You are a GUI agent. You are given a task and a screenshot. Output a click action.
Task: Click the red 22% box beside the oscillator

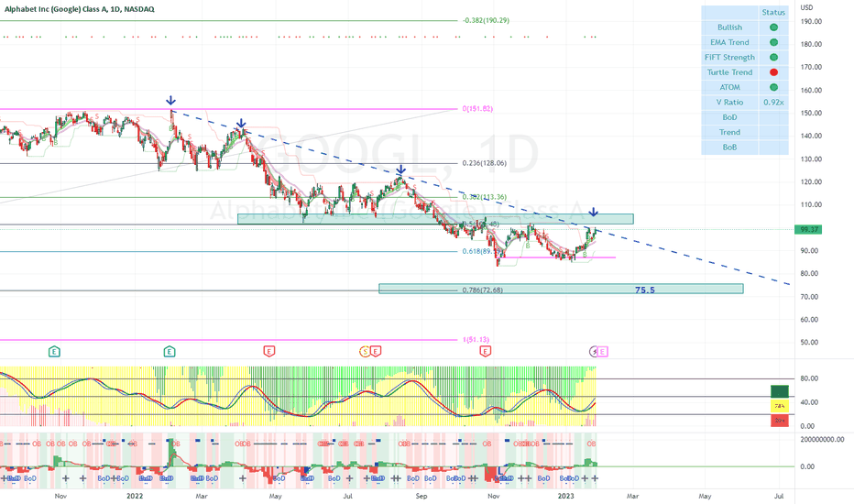pos(780,421)
